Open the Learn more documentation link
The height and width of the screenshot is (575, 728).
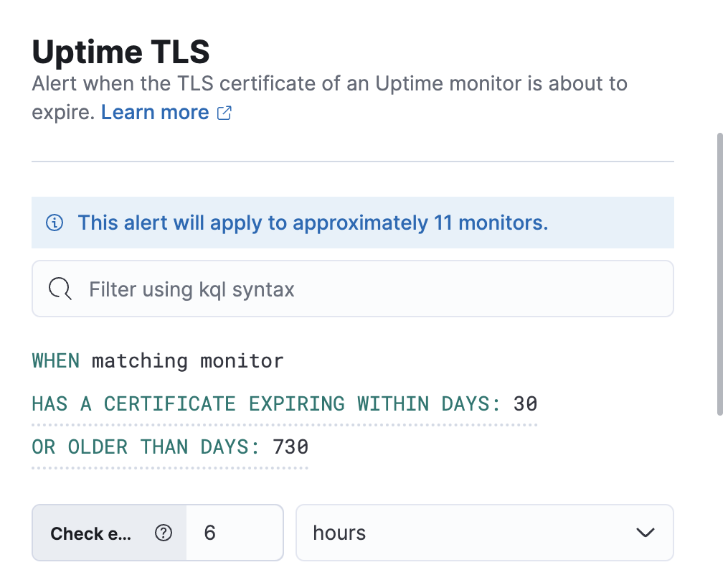pyautogui.click(x=155, y=112)
